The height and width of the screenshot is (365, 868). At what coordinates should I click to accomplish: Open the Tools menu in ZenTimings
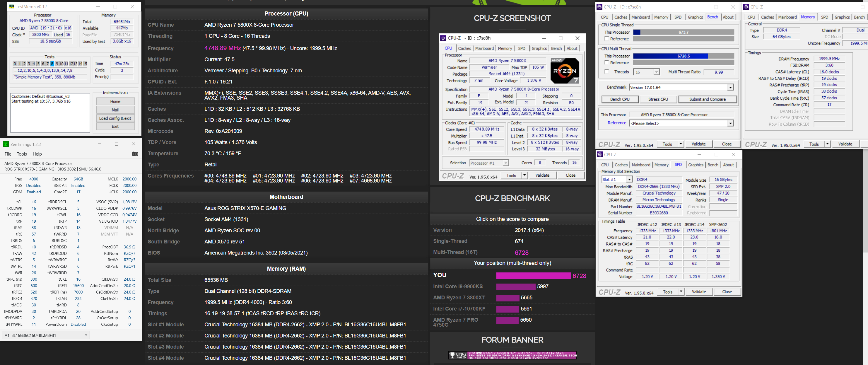(22, 154)
